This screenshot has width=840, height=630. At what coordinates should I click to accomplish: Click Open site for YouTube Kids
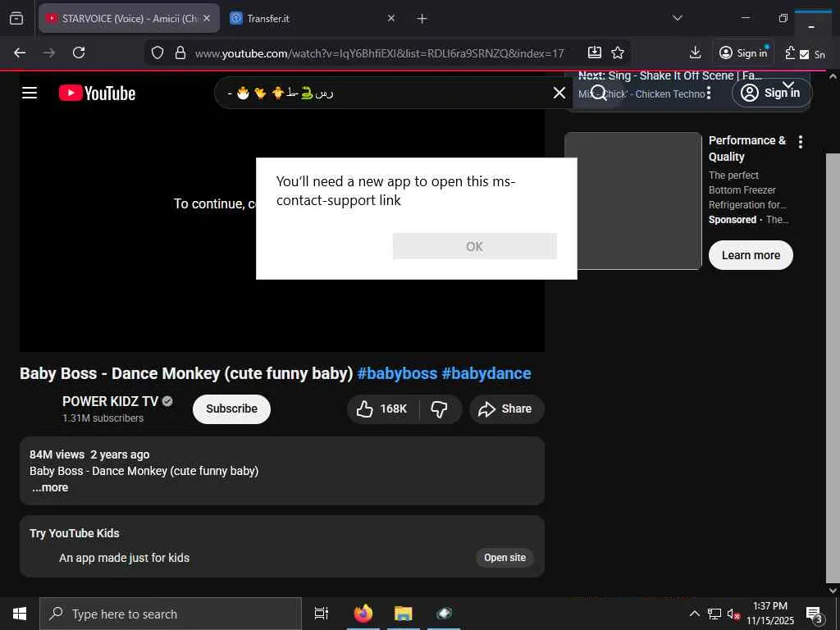click(x=504, y=558)
